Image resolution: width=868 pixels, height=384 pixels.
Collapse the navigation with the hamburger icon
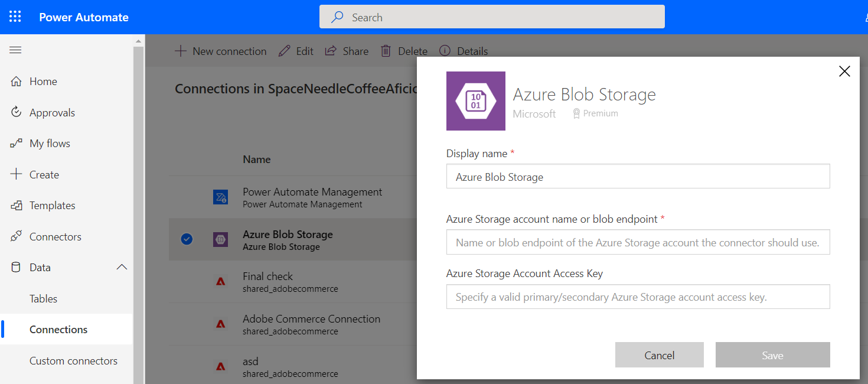pyautogui.click(x=15, y=50)
